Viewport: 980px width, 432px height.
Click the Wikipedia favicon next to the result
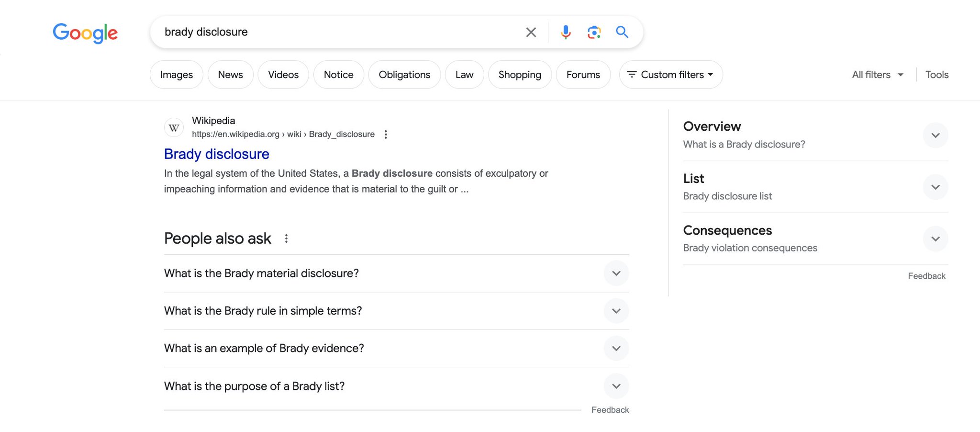coord(174,128)
